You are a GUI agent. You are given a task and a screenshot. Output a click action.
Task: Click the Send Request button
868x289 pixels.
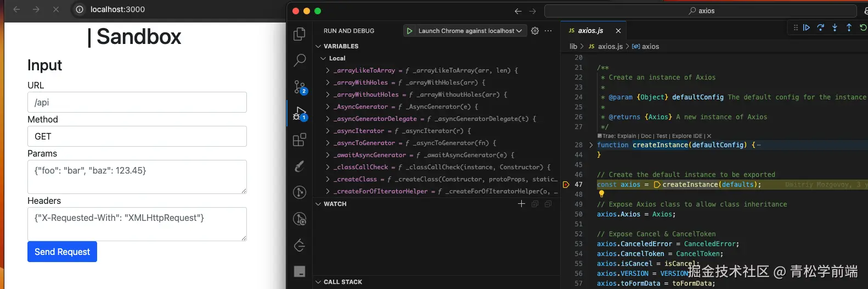pos(62,252)
